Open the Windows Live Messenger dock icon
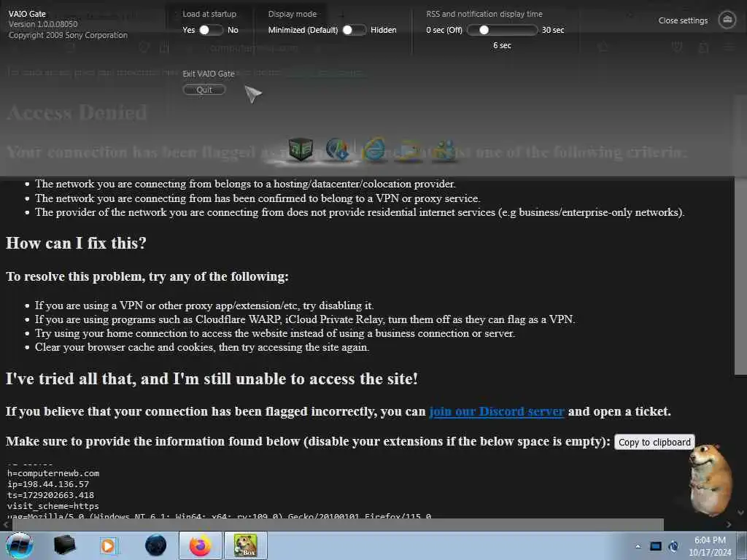 pos(444,150)
